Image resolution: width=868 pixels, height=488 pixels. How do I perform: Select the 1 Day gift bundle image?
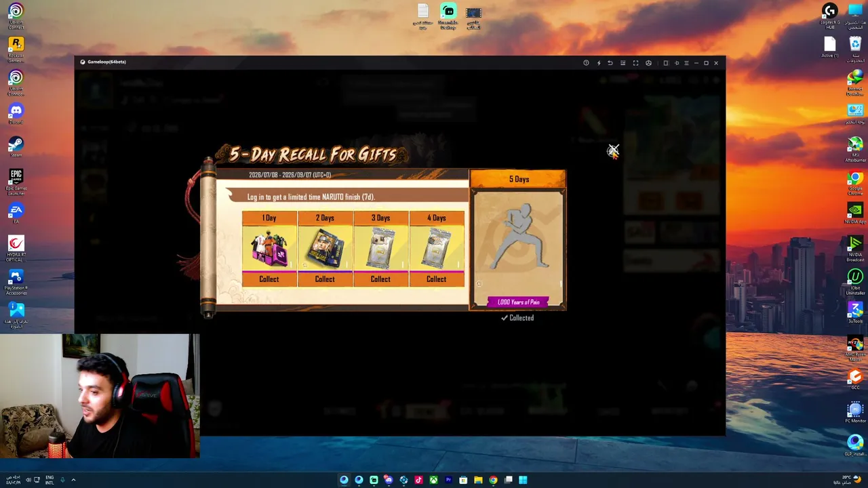tap(269, 248)
